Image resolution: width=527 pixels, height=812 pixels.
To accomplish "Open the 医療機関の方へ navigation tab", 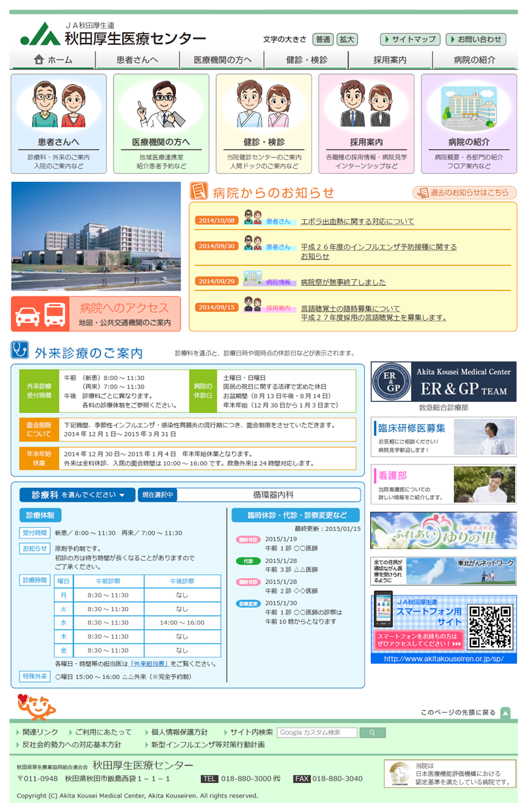I will click(x=223, y=60).
